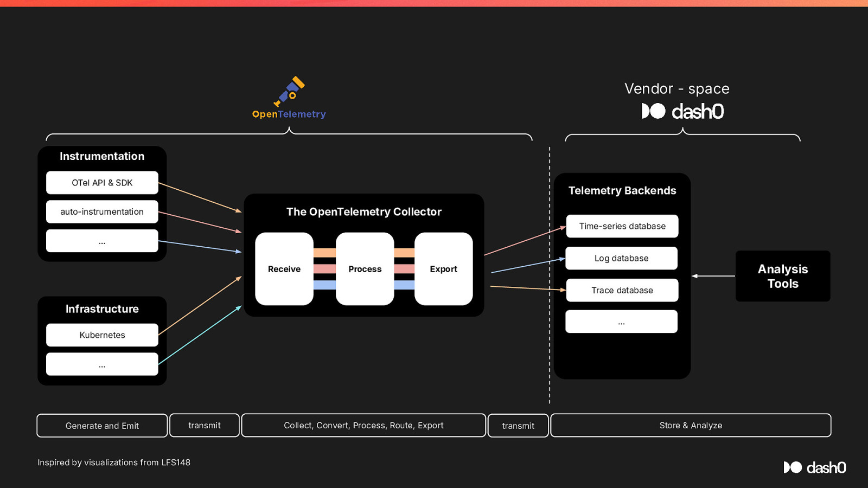Click Inspired by visualizations from LFS148 text
Screen dimensions: 868x488
(114, 463)
